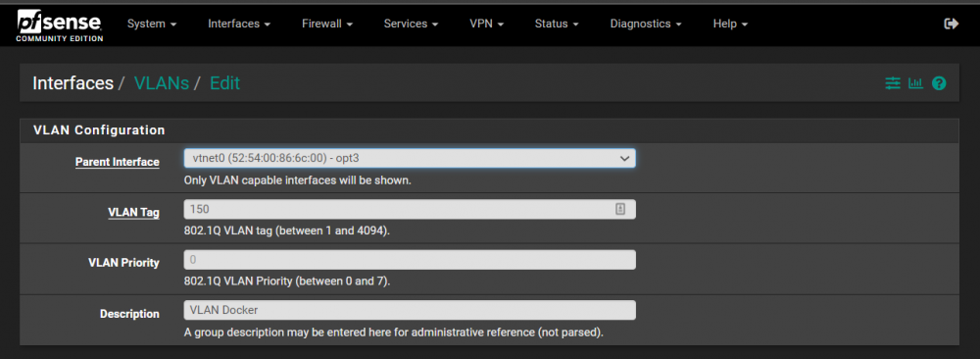The width and height of the screenshot is (980, 359).
Task: Open the Diagnostics menu
Action: point(646,24)
